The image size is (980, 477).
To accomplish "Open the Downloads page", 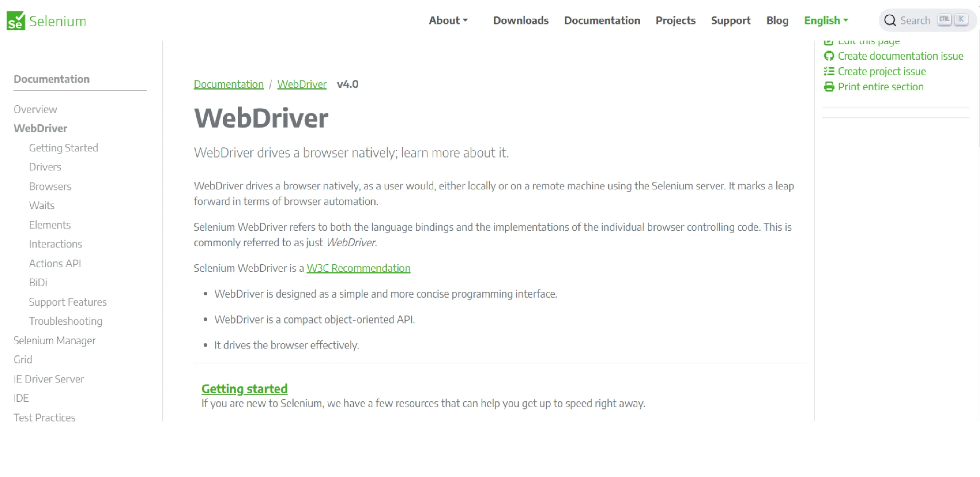I will (521, 20).
